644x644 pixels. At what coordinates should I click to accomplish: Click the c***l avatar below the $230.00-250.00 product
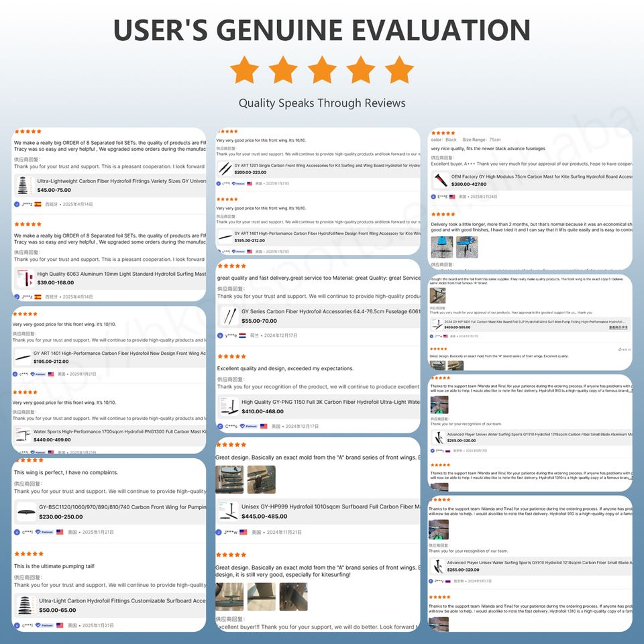point(17,532)
